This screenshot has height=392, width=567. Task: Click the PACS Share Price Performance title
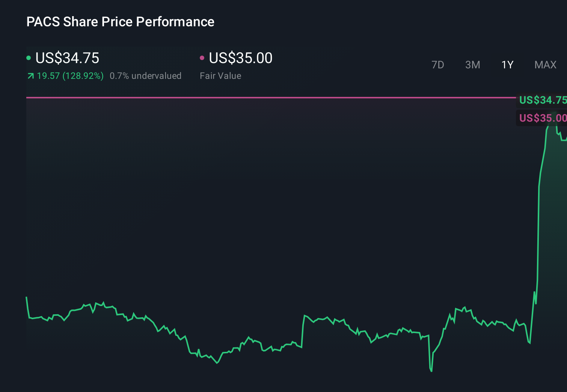tap(120, 21)
